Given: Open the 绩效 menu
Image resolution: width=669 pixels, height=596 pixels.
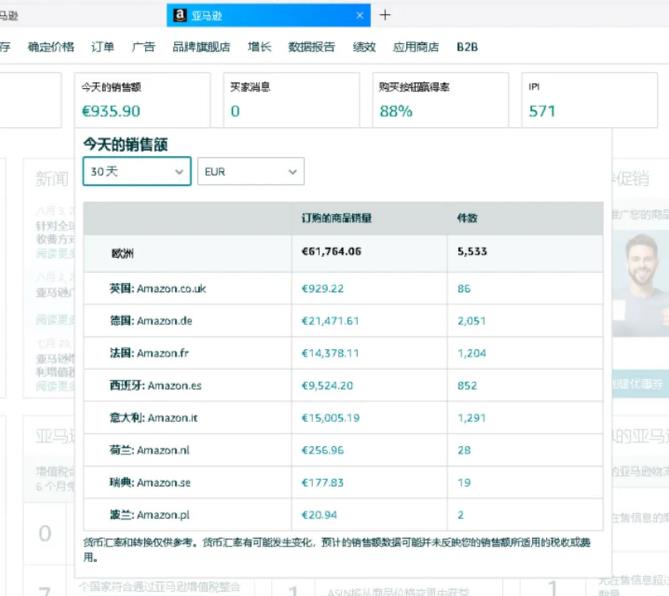Looking at the screenshot, I should 364,47.
